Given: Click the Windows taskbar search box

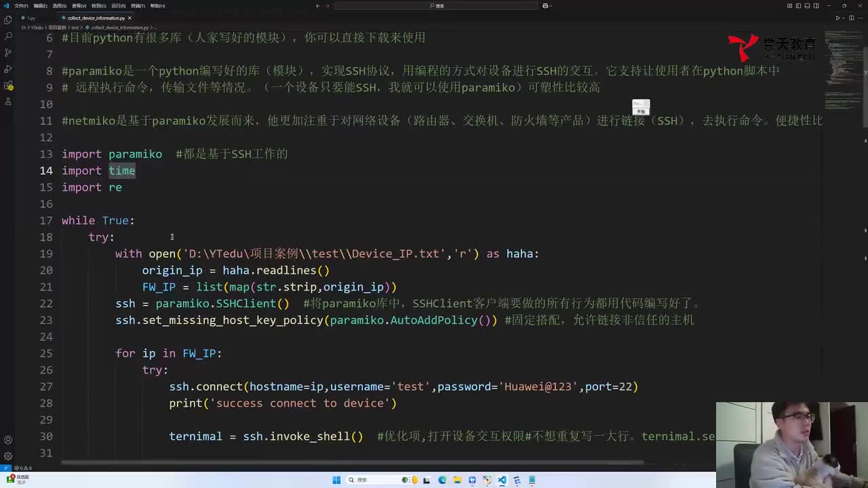Looking at the screenshot, I should 382,480.
